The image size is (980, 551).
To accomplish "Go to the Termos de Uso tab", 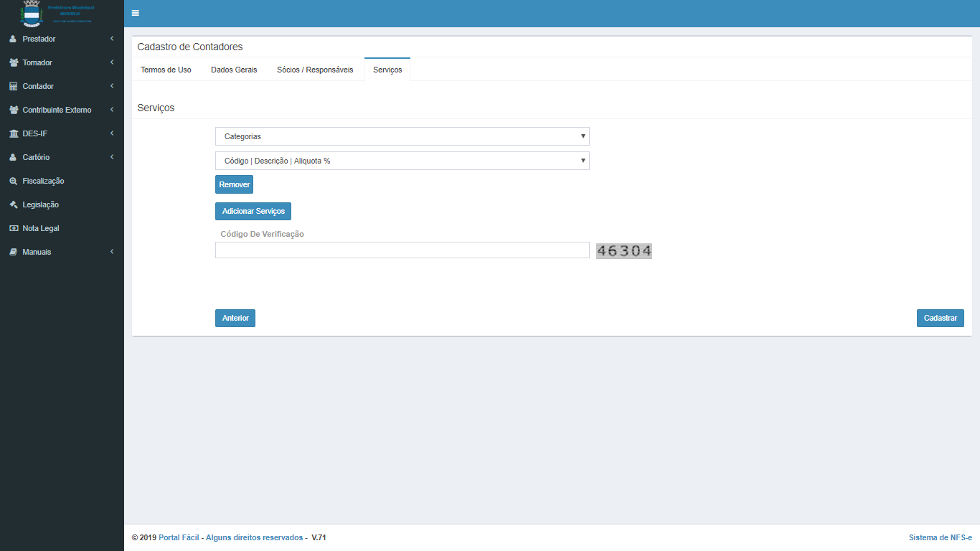I will [x=166, y=70].
